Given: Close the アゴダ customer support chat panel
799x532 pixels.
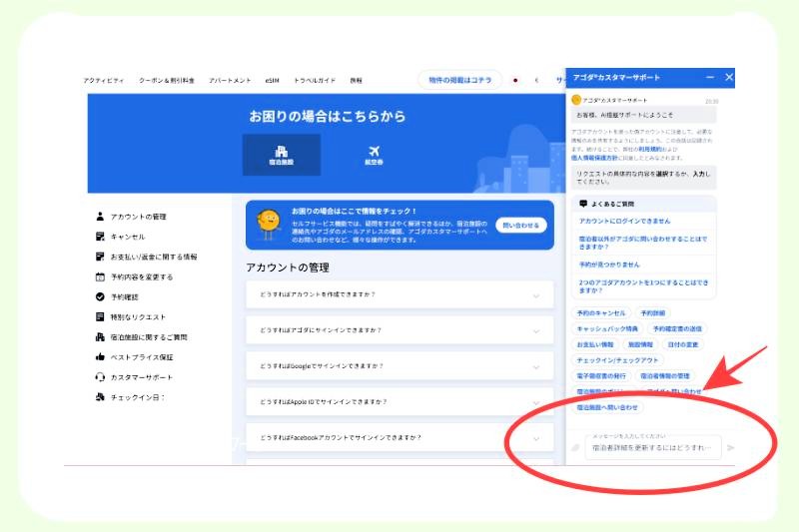Looking at the screenshot, I should (x=729, y=77).
